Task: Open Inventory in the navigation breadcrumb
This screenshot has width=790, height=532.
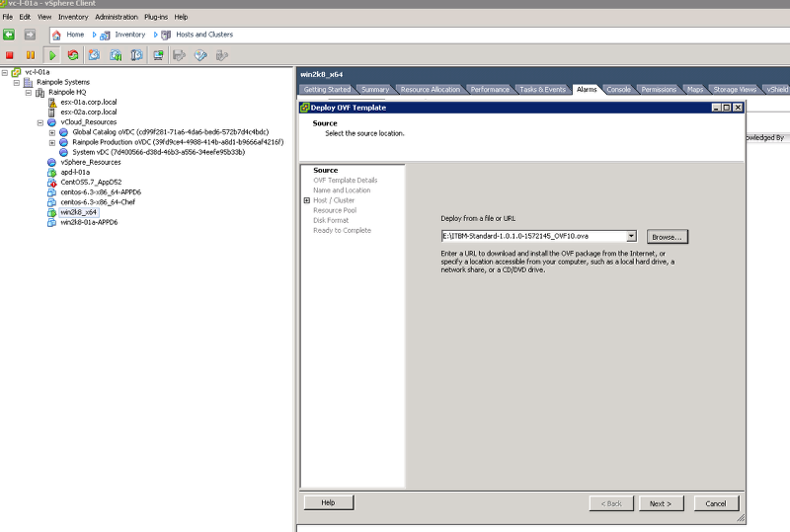Action: 129,35
